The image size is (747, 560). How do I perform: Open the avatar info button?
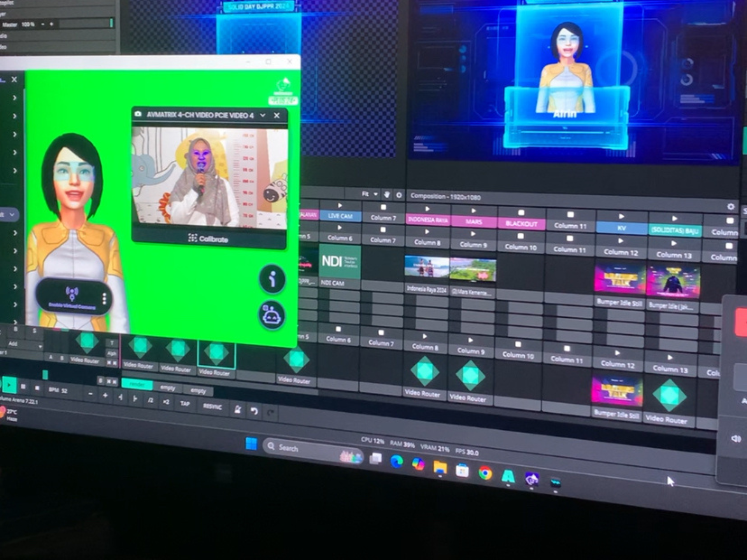pos(272,279)
